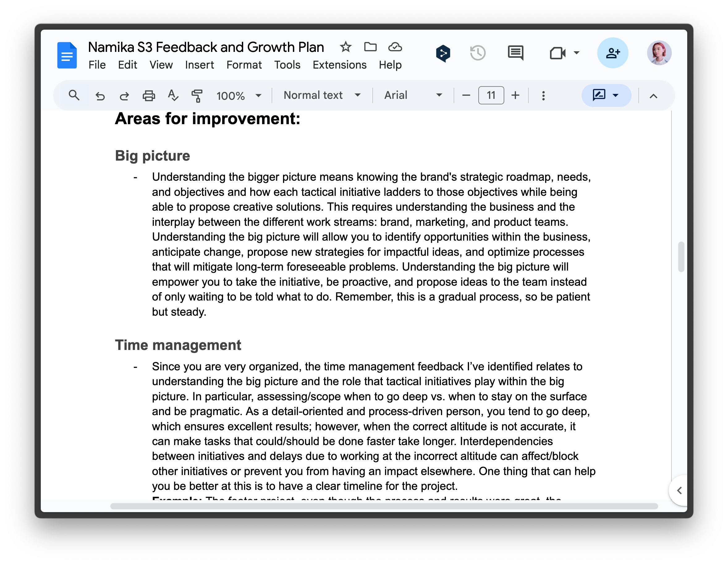The height and width of the screenshot is (564, 728).
Task: Open the Google account avatar
Action: coord(659,53)
